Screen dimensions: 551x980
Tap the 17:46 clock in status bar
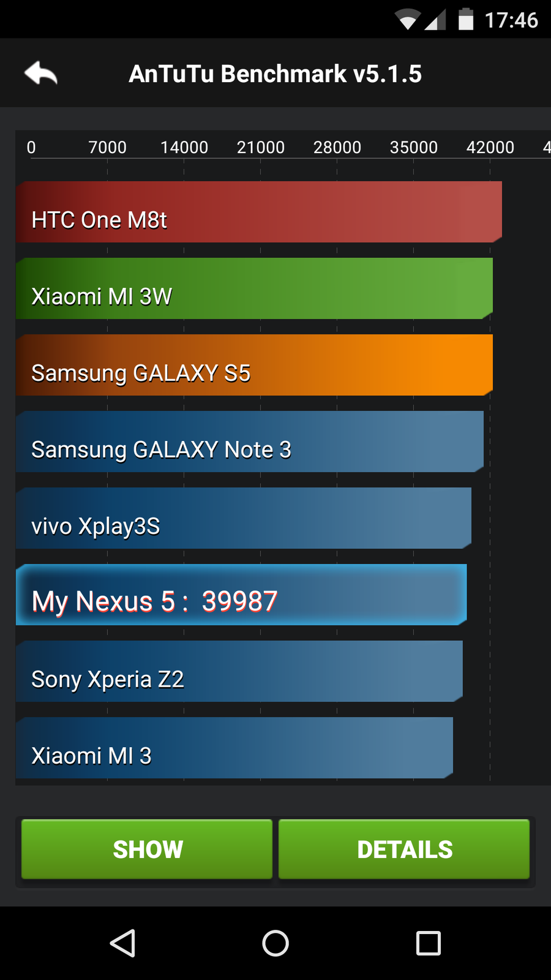[x=511, y=20]
